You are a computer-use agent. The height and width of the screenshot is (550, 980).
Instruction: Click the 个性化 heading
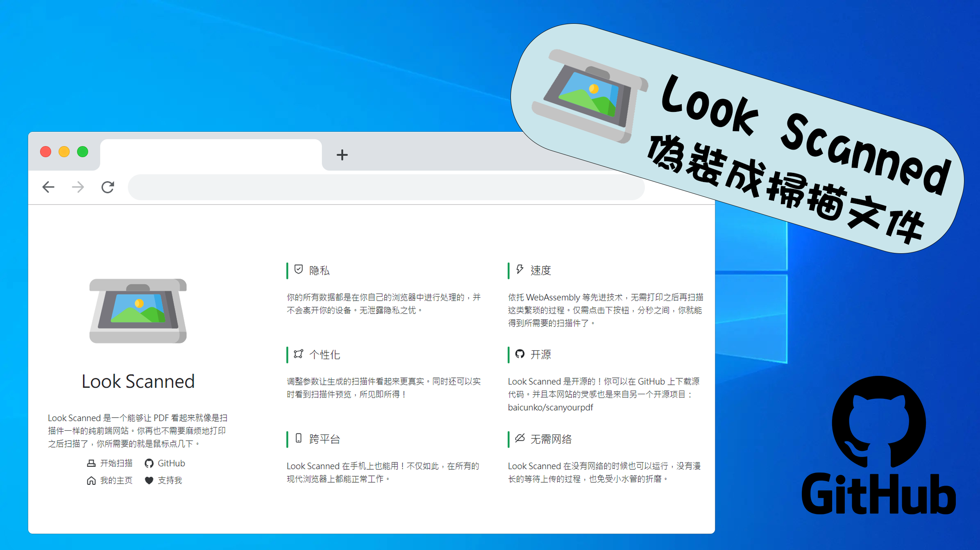point(325,355)
